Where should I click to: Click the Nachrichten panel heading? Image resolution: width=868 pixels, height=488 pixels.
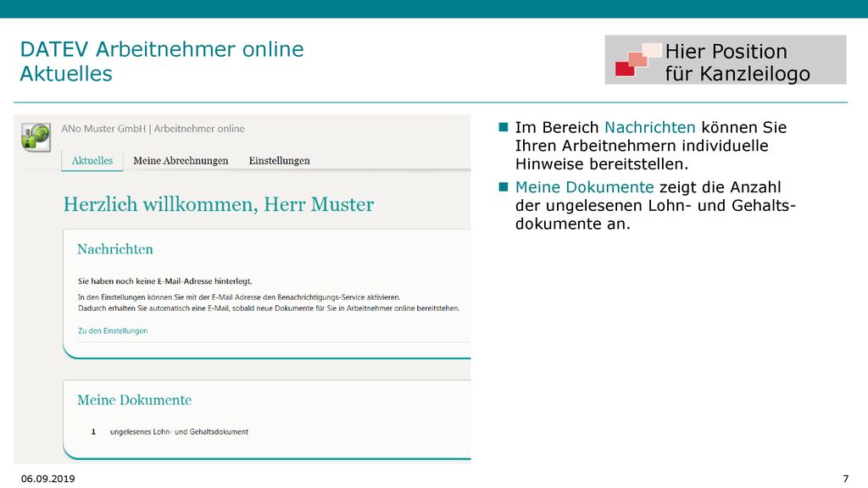[x=115, y=249]
